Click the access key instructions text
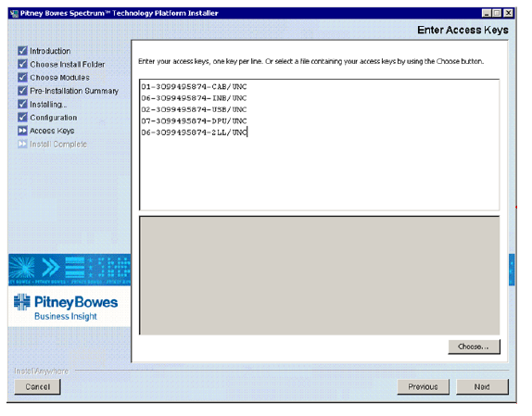The height and width of the screenshot is (416, 532). (x=310, y=61)
